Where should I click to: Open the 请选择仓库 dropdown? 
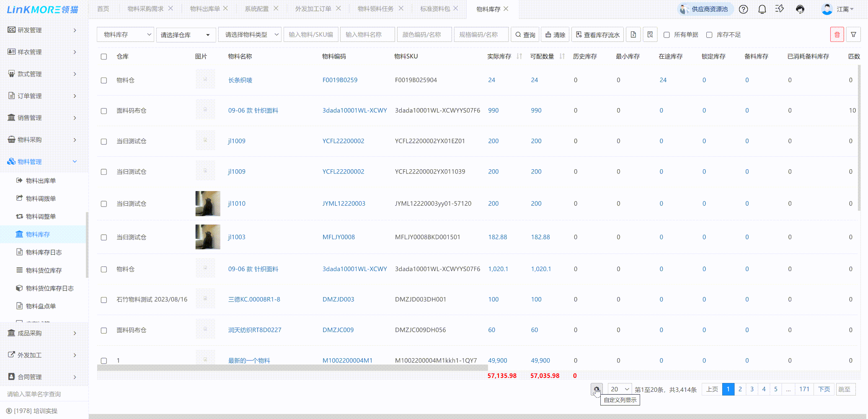186,35
